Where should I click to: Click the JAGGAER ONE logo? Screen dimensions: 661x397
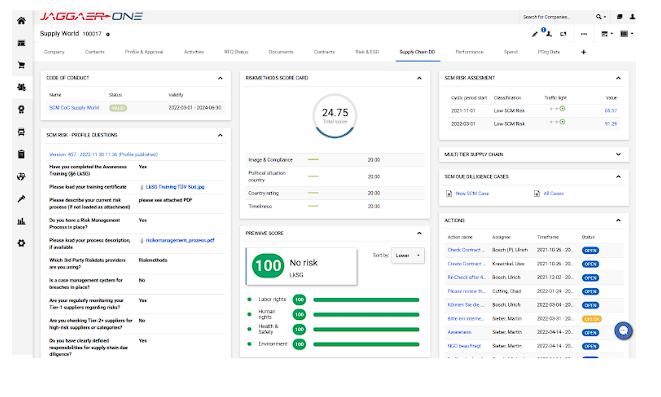click(x=91, y=17)
